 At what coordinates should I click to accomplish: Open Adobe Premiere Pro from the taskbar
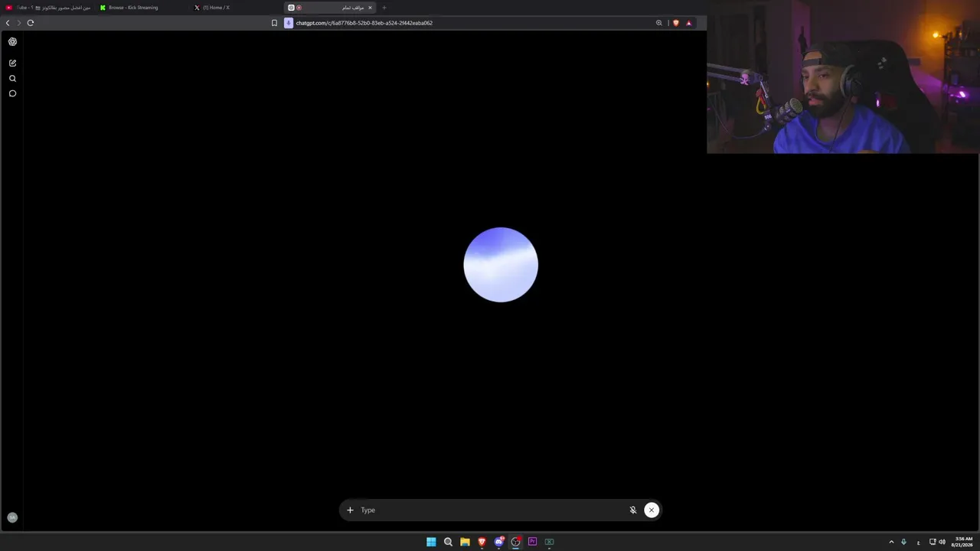click(533, 542)
